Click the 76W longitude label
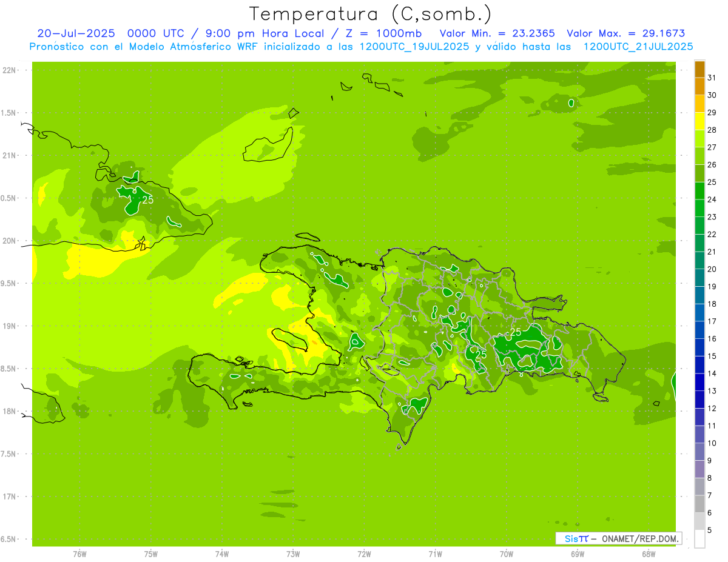This screenshot has height=562, width=728. click(79, 554)
